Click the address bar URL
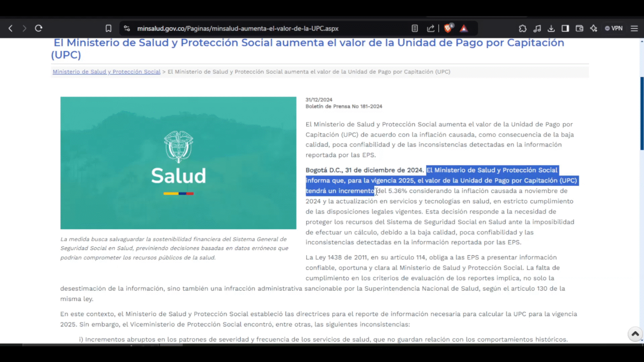Screen dimensions: 644x362 238,28
